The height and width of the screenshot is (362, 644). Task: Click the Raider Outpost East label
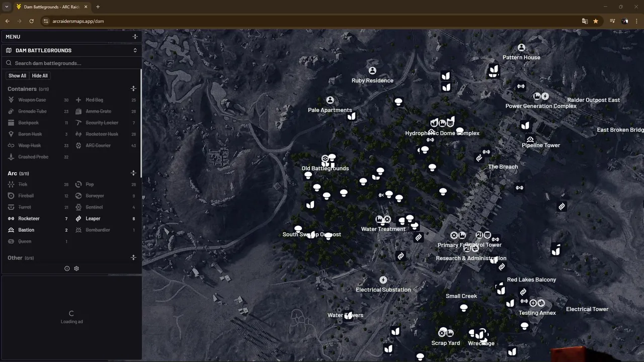(x=594, y=100)
